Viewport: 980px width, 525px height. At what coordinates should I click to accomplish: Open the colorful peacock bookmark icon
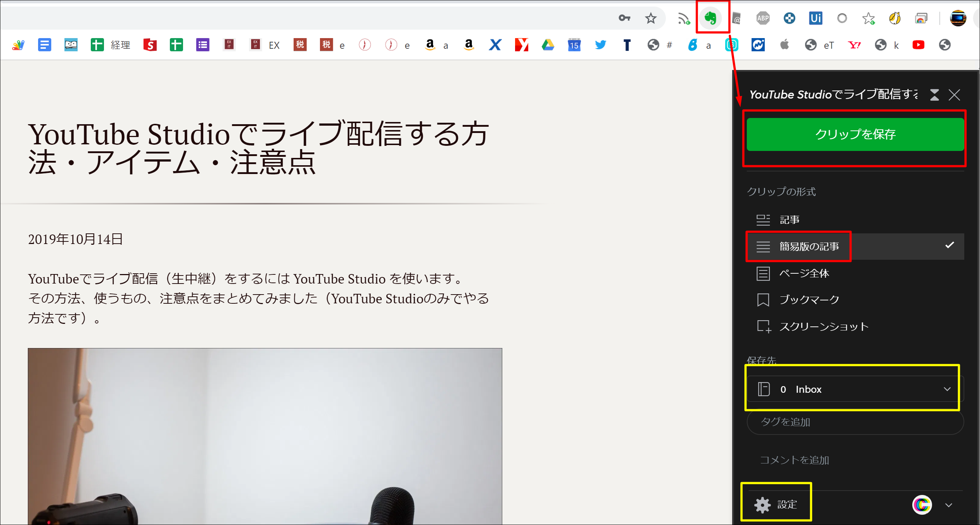pyautogui.click(x=18, y=45)
